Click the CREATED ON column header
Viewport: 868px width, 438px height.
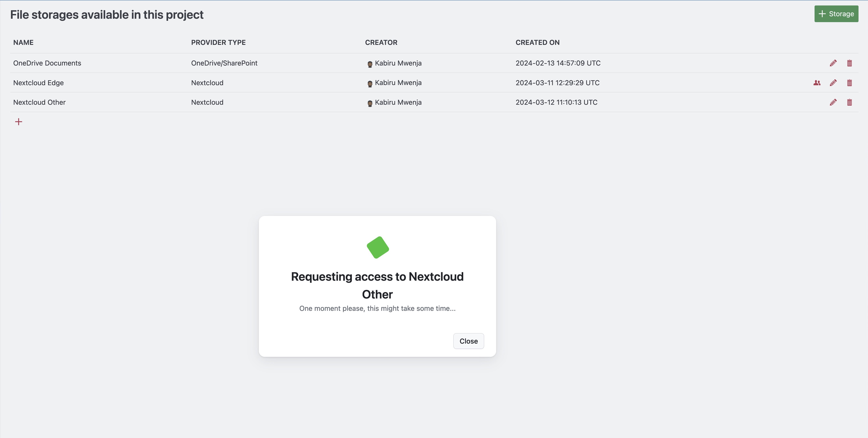(537, 43)
